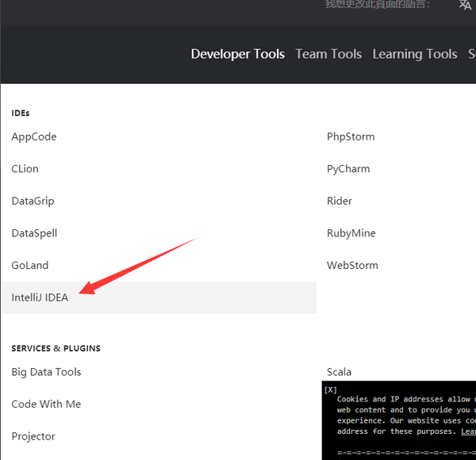Select WebStorm in the IDEs column

click(x=352, y=265)
